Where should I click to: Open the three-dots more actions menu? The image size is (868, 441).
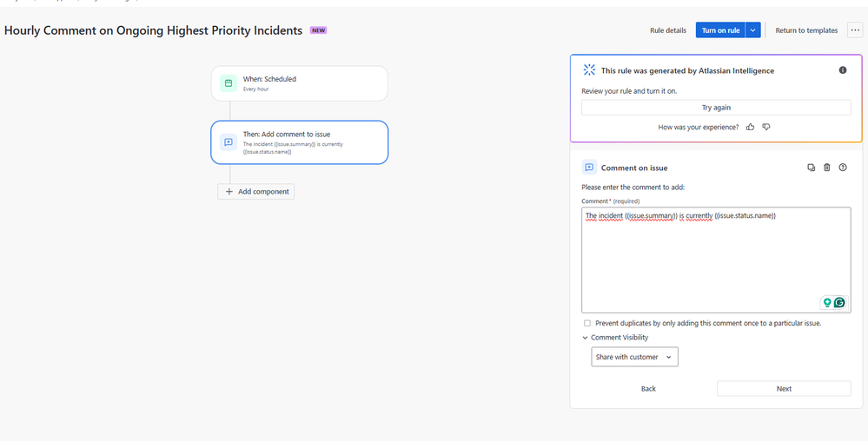(x=855, y=30)
